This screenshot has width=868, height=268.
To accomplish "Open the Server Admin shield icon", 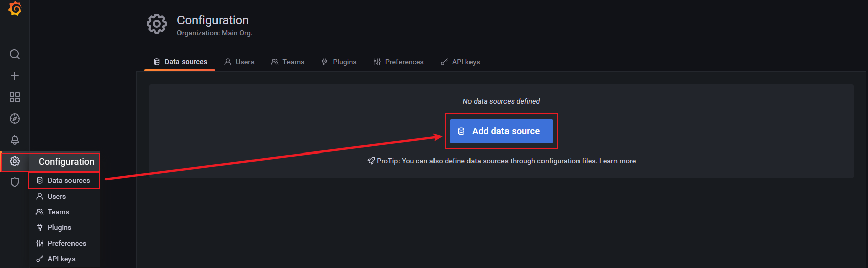I will tap(15, 182).
